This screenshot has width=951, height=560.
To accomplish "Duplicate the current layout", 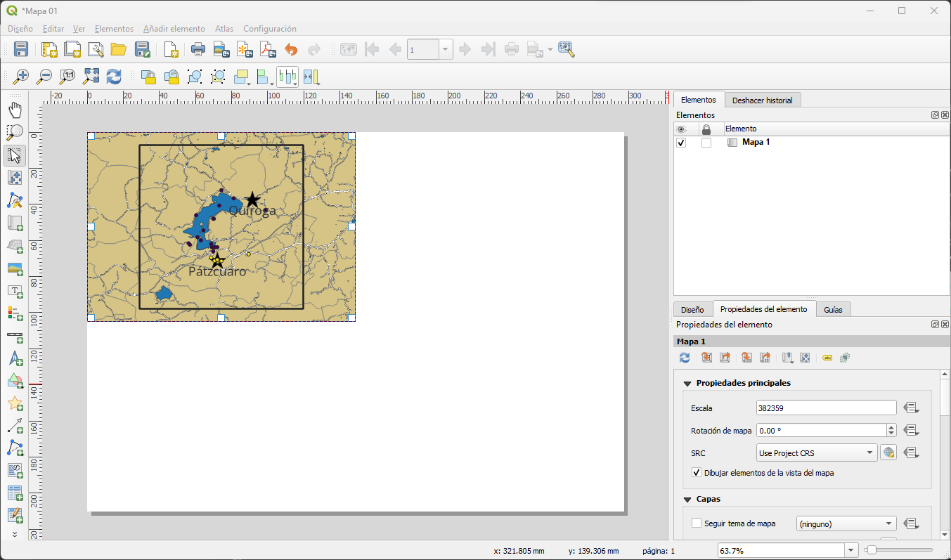I will point(72,49).
